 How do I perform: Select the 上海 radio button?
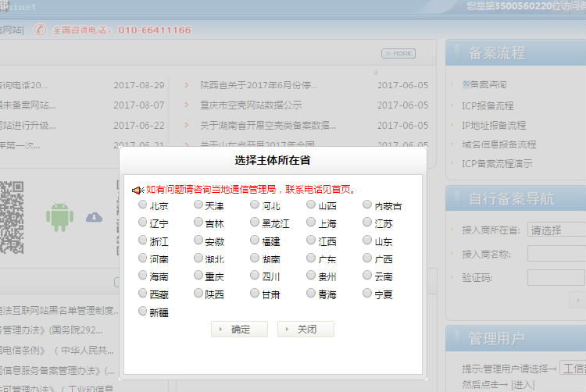(x=311, y=223)
